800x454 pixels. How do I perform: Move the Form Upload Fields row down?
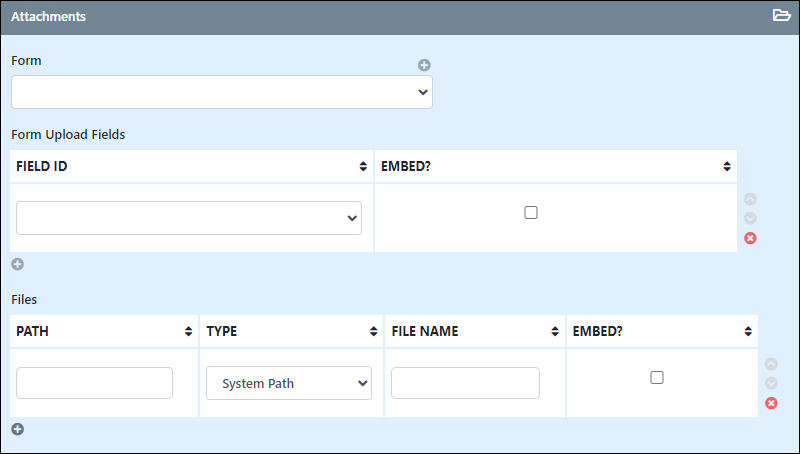tap(750, 218)
